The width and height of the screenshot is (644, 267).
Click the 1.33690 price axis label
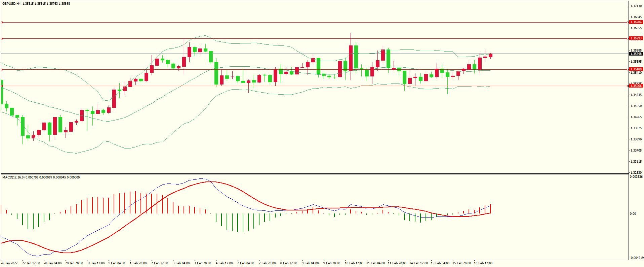(x=636, y=139)
